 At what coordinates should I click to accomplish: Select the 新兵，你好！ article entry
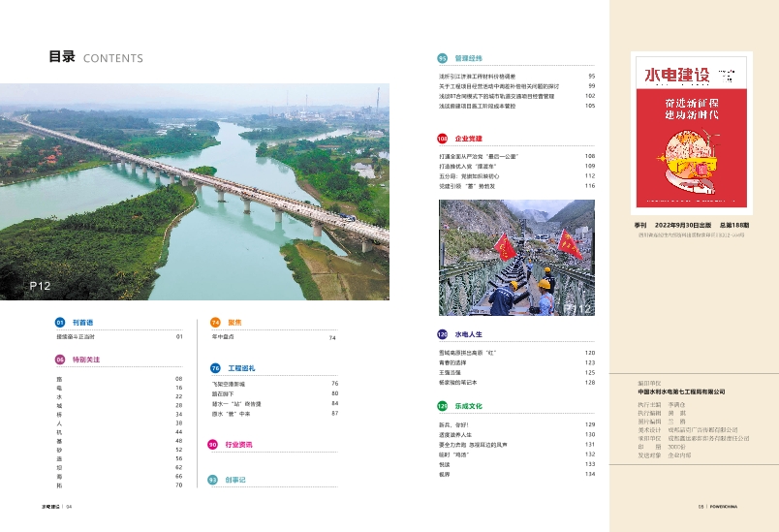pyautogui.click(x=452, y=424)
